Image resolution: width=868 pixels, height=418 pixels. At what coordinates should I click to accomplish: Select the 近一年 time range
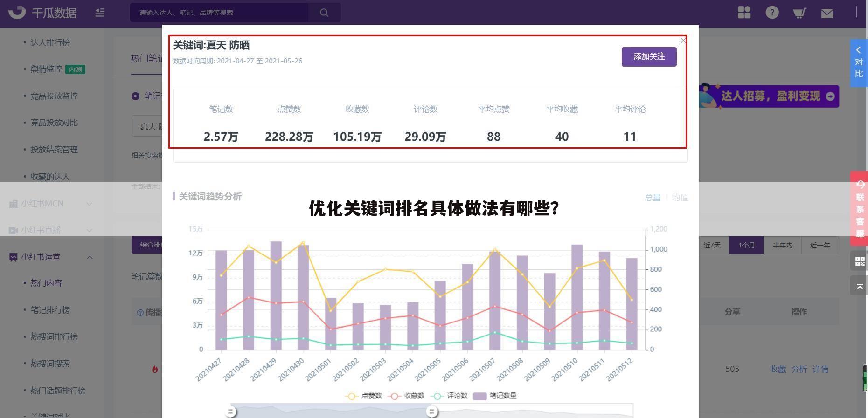[x=820, y=245]
